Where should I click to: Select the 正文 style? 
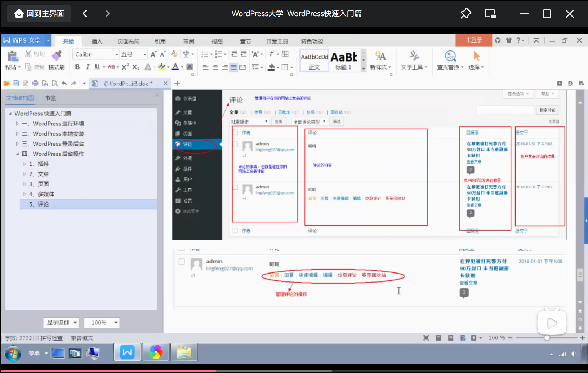[314, 61]
